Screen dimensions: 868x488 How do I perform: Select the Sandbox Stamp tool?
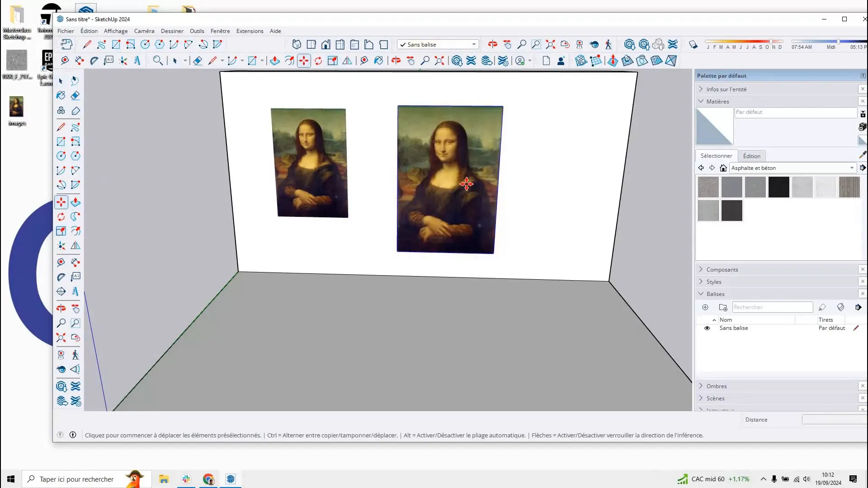[627, 61]
